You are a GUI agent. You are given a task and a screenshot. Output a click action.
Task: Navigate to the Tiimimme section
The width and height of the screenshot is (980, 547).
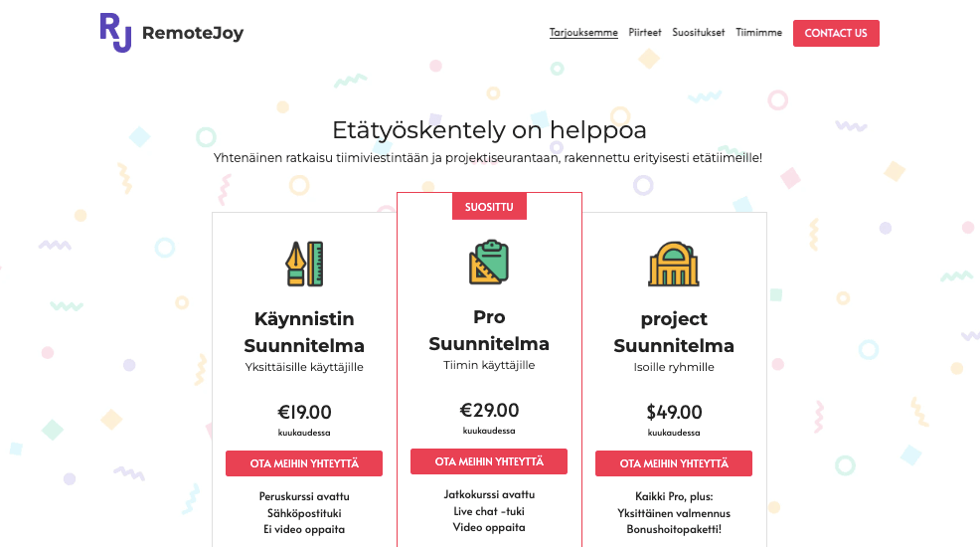point(758,33)
